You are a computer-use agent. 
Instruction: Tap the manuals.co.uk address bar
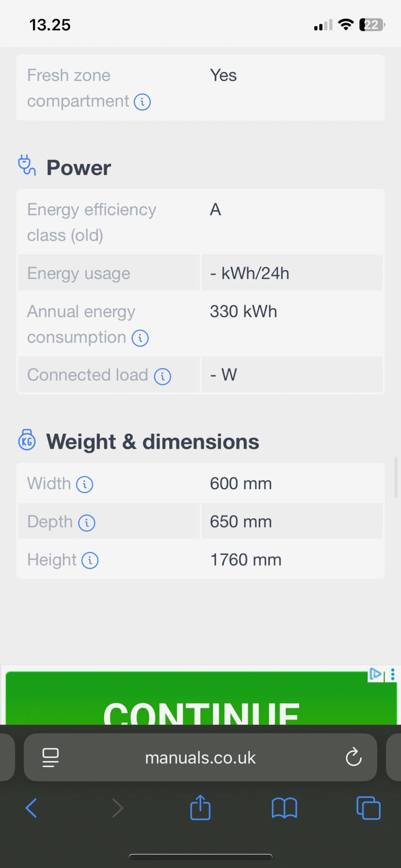point(200,757)
